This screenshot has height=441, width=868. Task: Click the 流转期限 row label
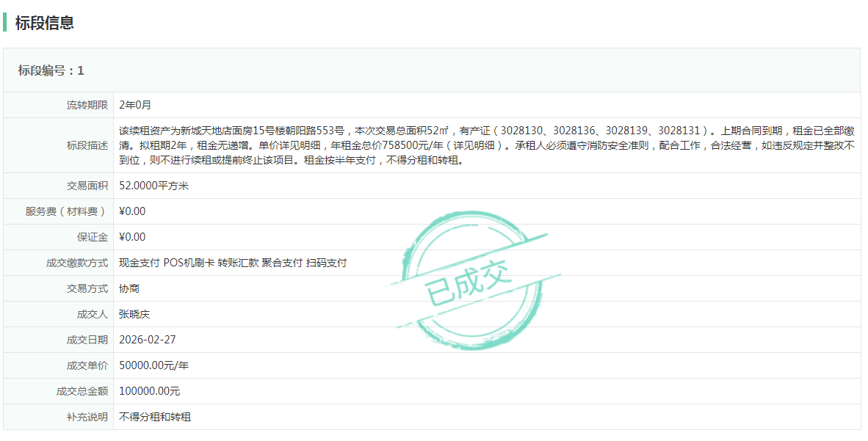coord(87,105)
